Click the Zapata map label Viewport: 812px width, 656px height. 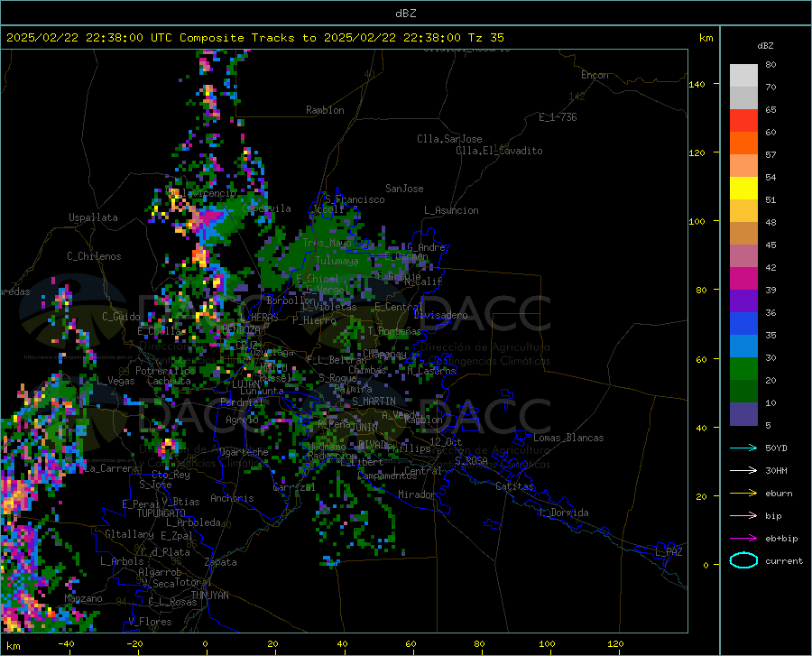click(x=221, y=562)
